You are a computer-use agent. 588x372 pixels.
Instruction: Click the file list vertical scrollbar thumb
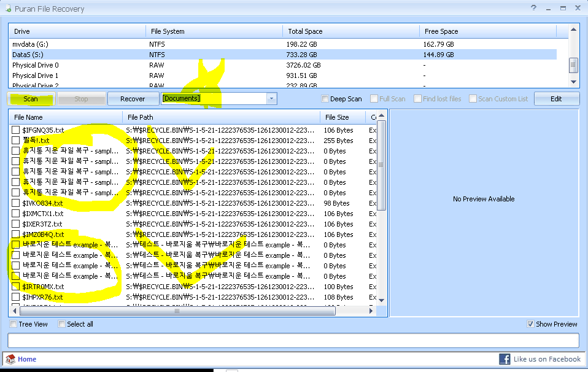tap(381, 165)
